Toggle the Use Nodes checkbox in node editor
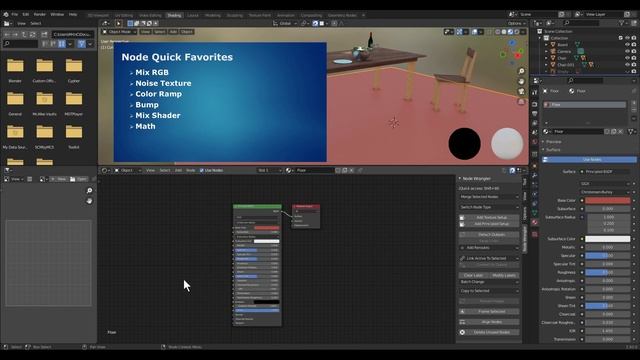640x360 pixels. [x=202, y=170]
